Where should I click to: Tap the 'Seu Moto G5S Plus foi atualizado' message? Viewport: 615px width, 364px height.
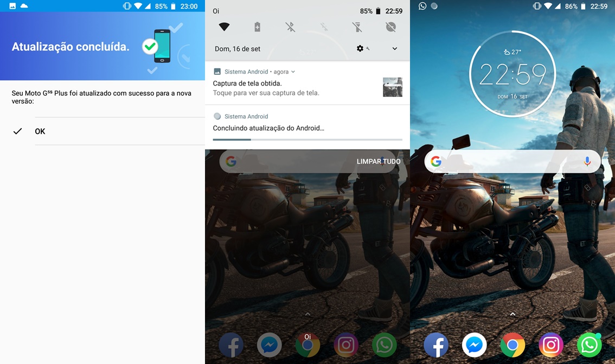click(101, 97)
